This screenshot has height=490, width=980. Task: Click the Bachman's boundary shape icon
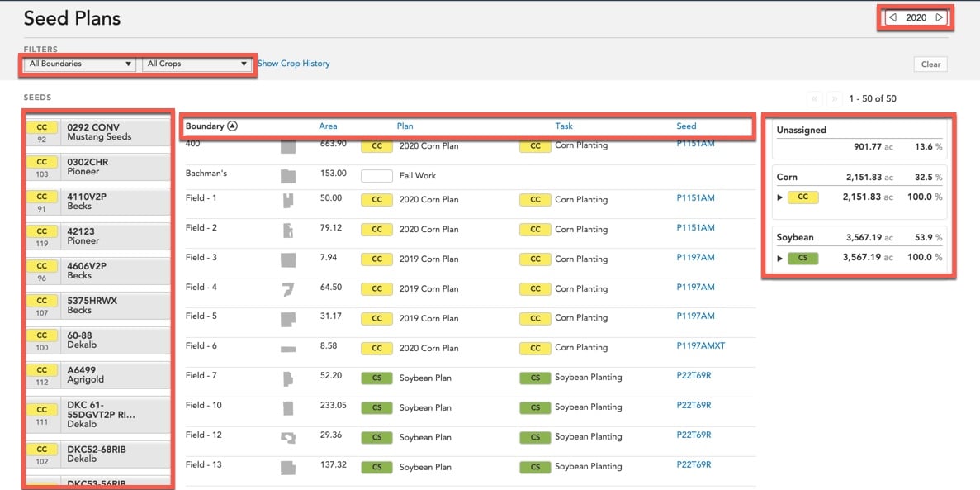(x=287, y=176)
